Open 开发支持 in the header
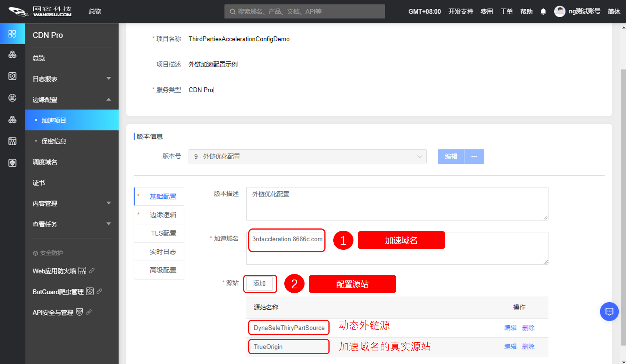 (x=460, y=11)
